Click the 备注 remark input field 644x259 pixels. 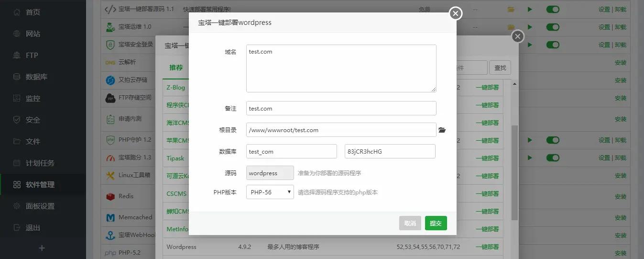click(x=341, y=108)
